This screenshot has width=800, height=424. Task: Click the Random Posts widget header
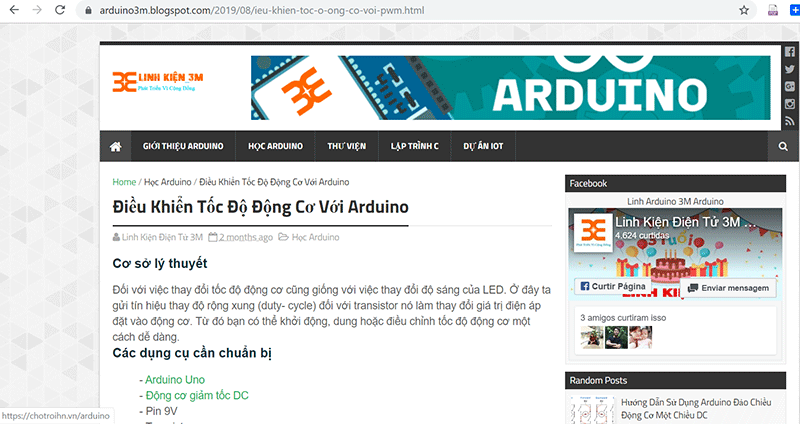[675, 381]
